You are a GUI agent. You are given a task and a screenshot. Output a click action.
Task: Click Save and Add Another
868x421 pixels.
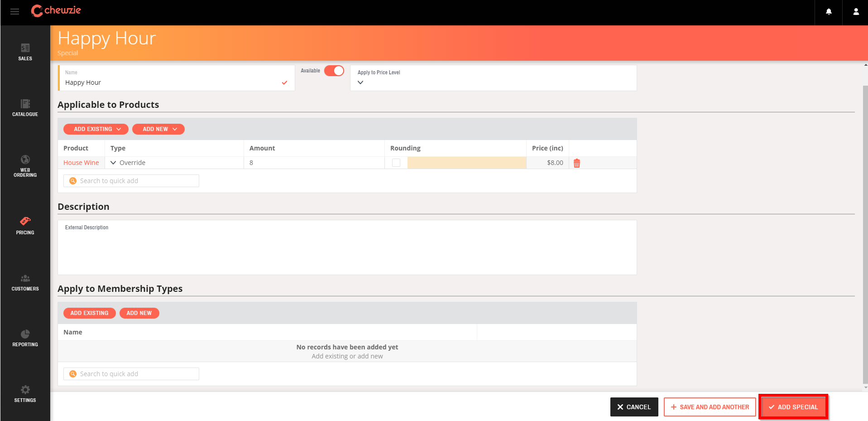[x=710, y=407]
